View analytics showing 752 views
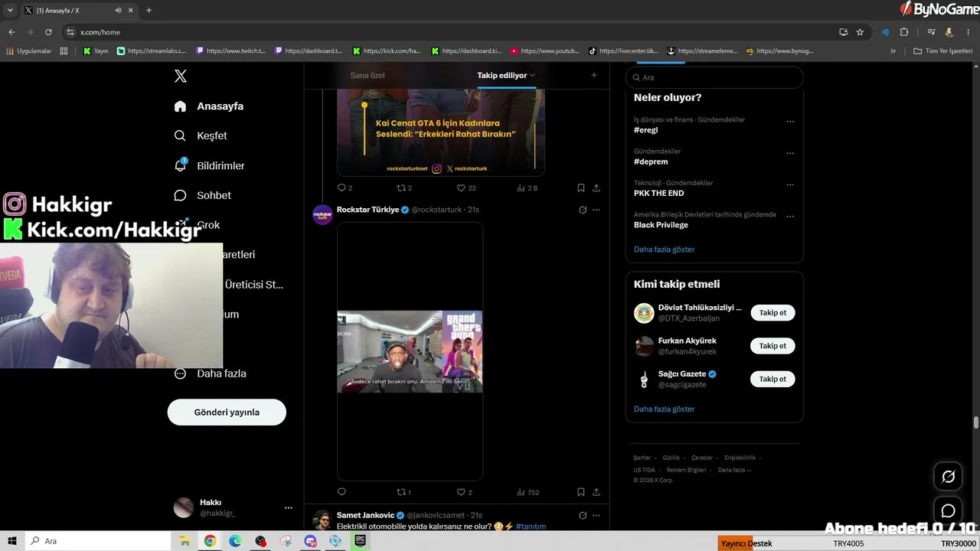The height and width of the screenshot is (551, 980). click(528, 492)
